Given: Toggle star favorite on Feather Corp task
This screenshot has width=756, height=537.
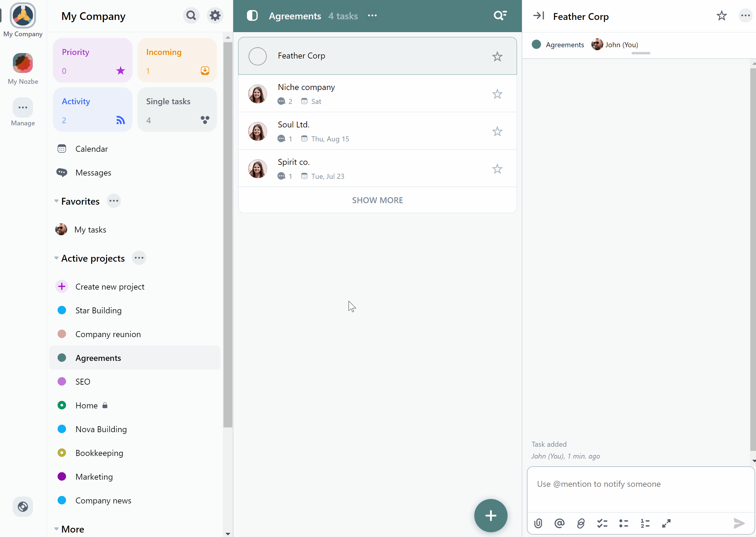Looking at the screenshot, I should click(x=497, y=56).
